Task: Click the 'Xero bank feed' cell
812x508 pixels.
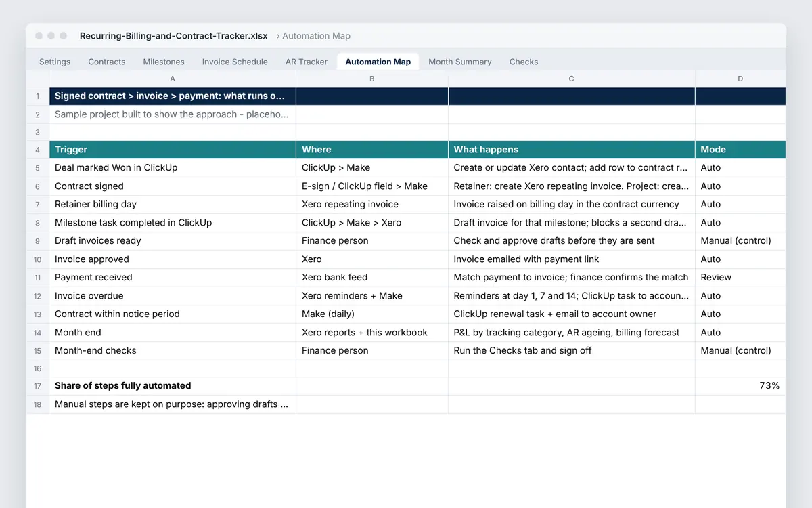Action: tap(372, 278)
